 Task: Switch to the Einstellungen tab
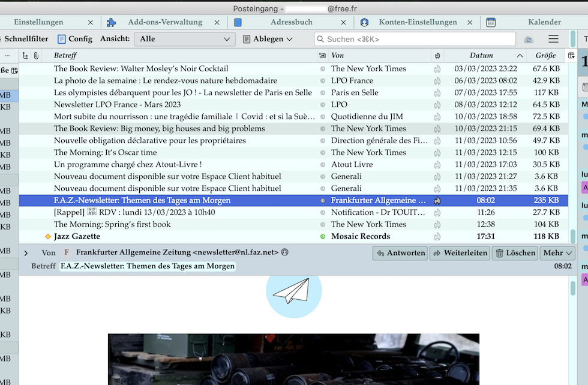38,22
